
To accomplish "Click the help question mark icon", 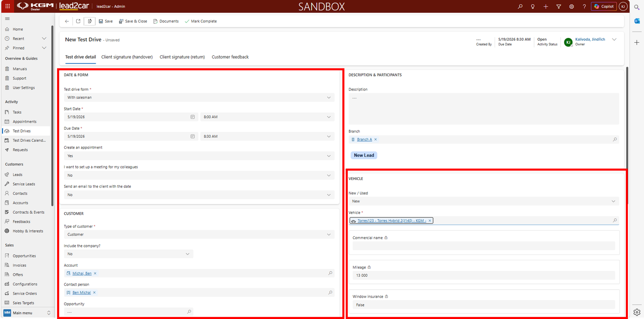I will pyautogui.click(x=584, y=6).
